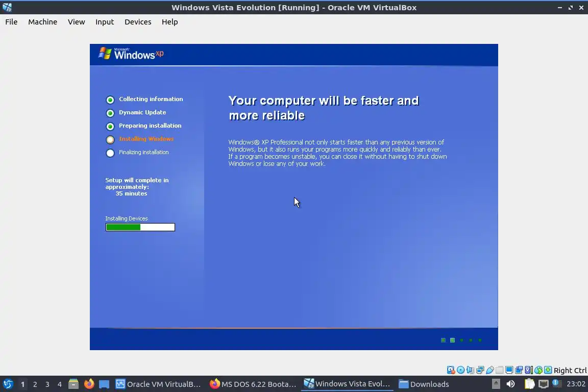This screenshot has height=392, width=588.
Task: Open the VirtualBox File menu
Action: pyautogui.click(x=11, y=22)
